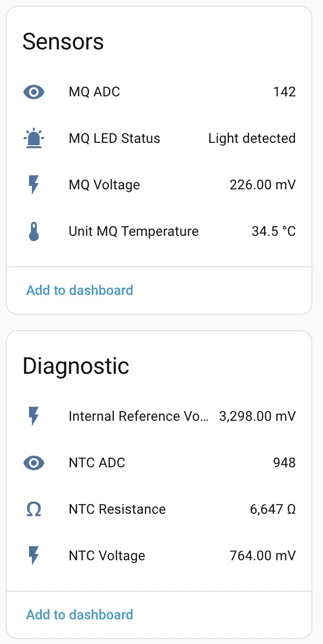The image size is (323, 644).
Task: Open MQ LED Status entity details
Action: pos(114,138)
